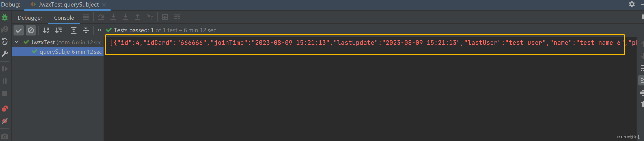
Task: Collapse all test nodes
Action: pos(86,30)
